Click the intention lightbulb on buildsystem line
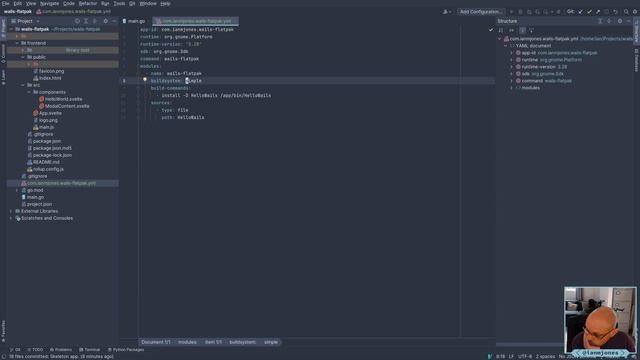640x360 pixels. click(144, 80)
